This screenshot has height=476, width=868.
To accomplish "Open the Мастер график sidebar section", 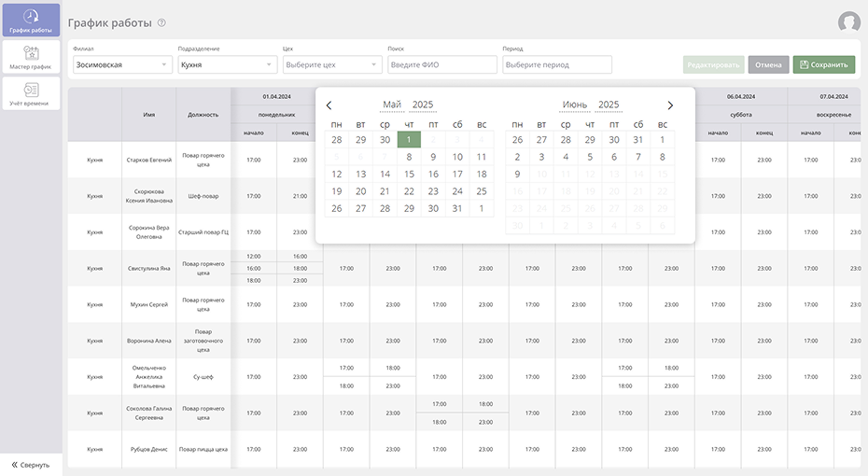I will point(31,56).
